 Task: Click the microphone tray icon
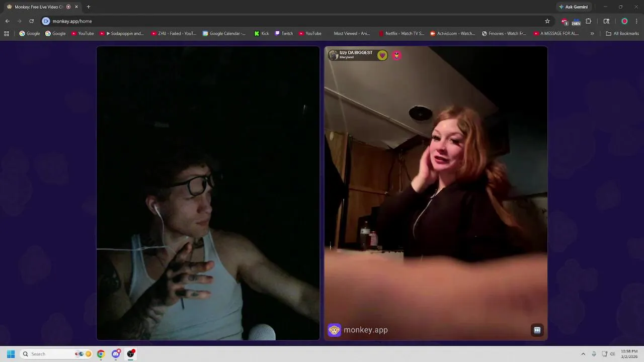point(594,354)
